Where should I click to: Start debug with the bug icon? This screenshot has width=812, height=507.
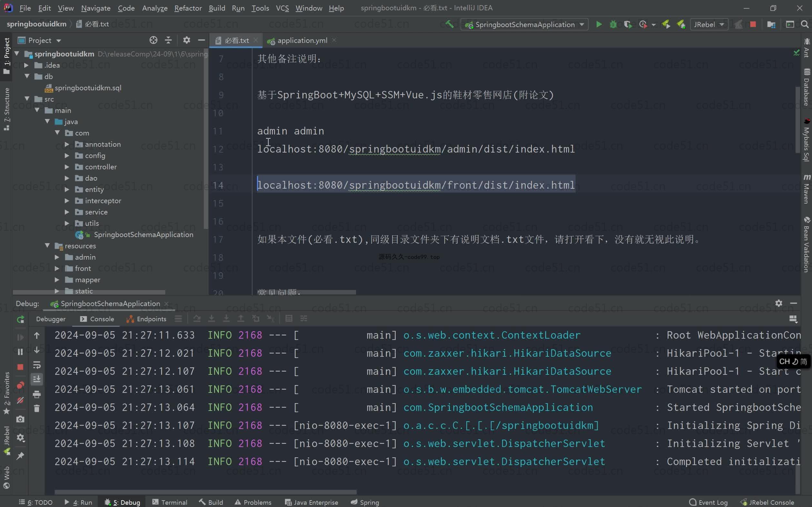point(613,25)
